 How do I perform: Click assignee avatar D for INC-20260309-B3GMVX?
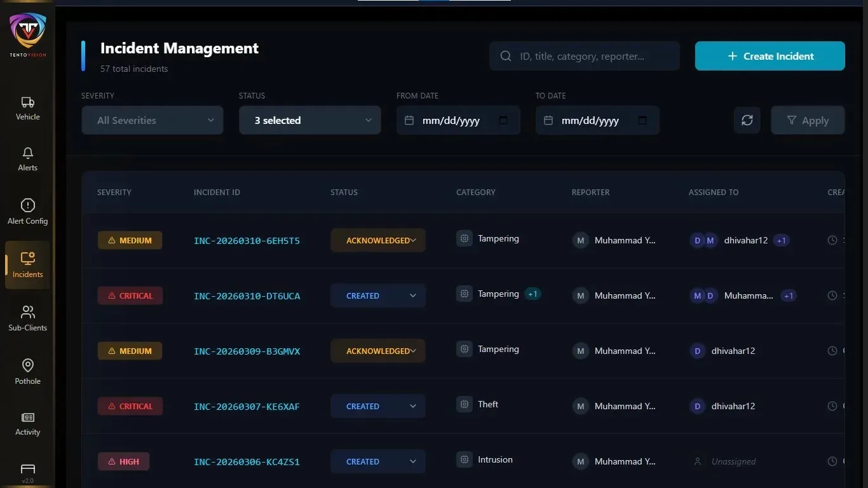coord(698,351)
